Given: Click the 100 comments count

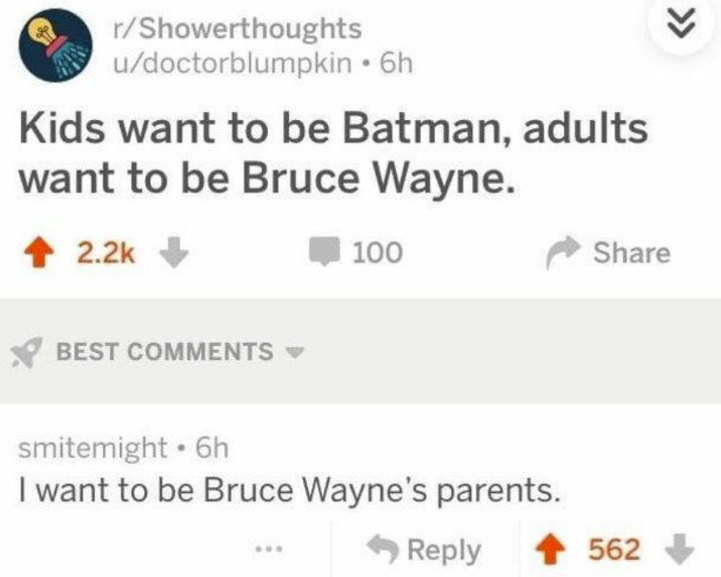Looking at the screenshot, I should pyautogui.click(x=376, y=253).
